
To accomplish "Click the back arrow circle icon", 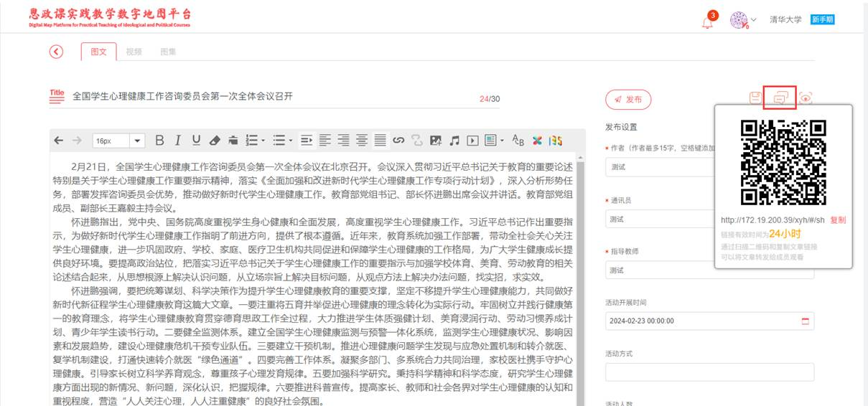I will point(56,52).
